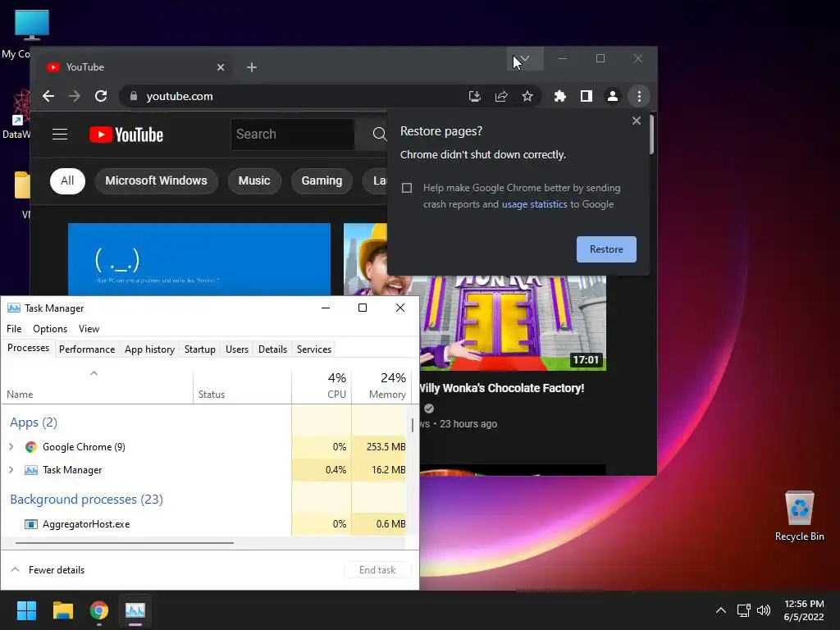Open the Willy Wonka video thumbnail
Viewport: 840px width, 630px height.
point(513,322)
